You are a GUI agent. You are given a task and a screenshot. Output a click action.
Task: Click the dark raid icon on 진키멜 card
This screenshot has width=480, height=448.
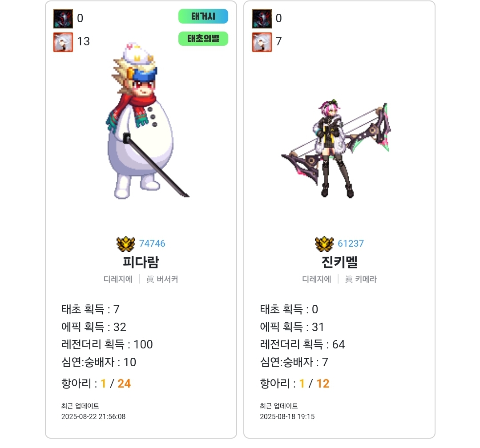(262, 19)
